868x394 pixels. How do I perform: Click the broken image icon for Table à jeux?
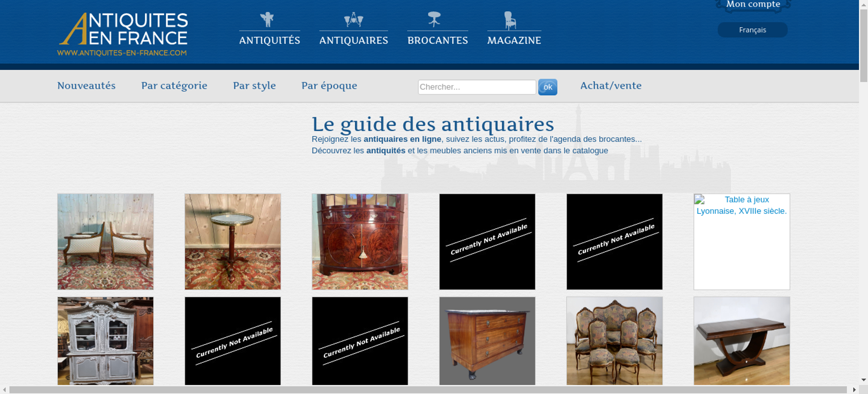point(699,200)
